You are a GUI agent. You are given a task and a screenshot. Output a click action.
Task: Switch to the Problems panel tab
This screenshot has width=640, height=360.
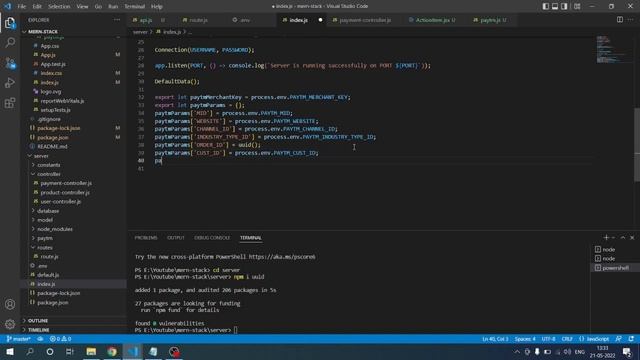[146, 238]
